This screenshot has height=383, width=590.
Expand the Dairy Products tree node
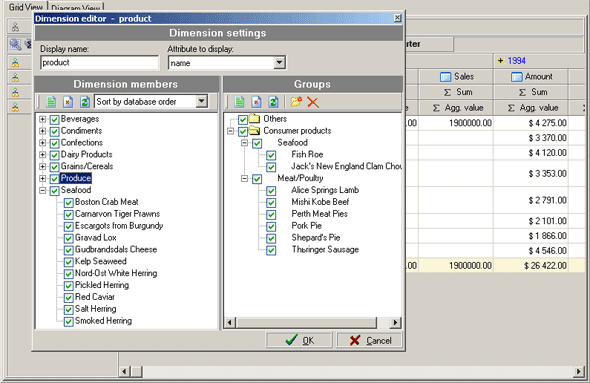(x=43, y=155)
